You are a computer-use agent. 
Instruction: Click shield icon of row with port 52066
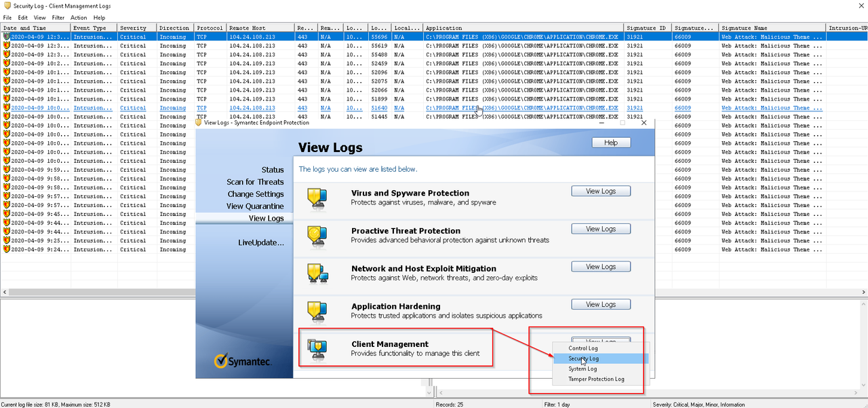pyautogui.click(x=7, y=90)
